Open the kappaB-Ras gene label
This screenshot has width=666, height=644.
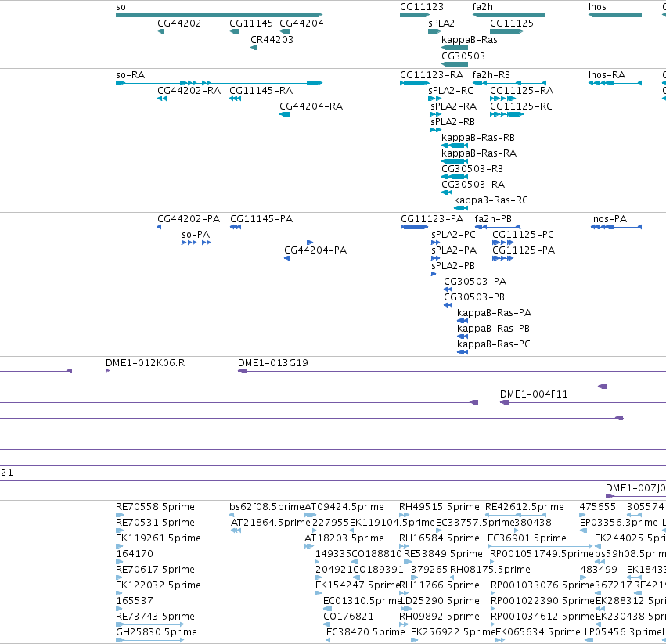click(x=470, y=39)
